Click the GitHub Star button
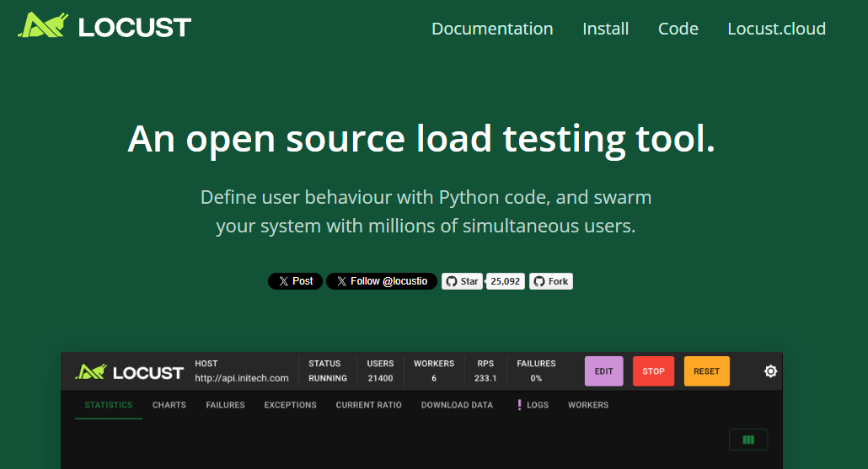Screen dimensions: 868x469 (462, 281)
